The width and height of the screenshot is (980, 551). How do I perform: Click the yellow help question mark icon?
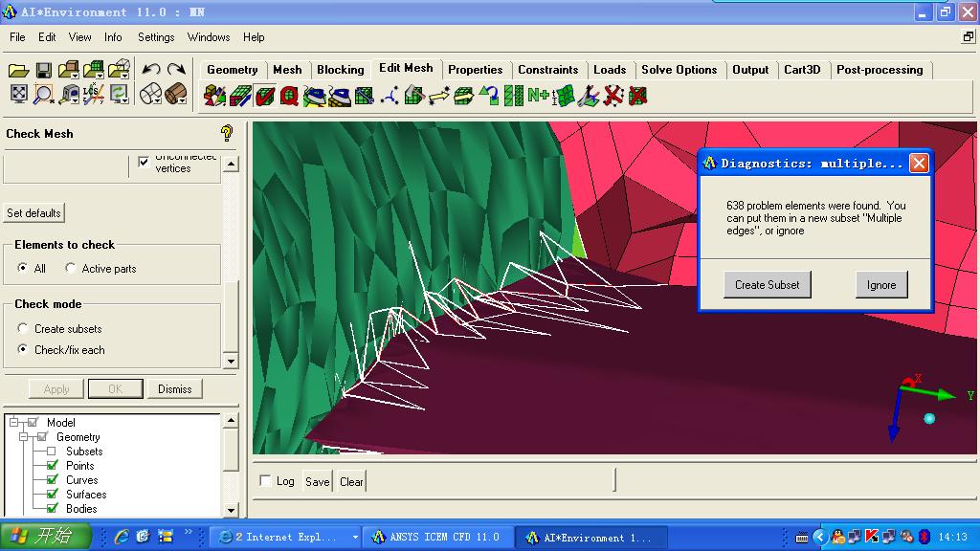point(227,133)
